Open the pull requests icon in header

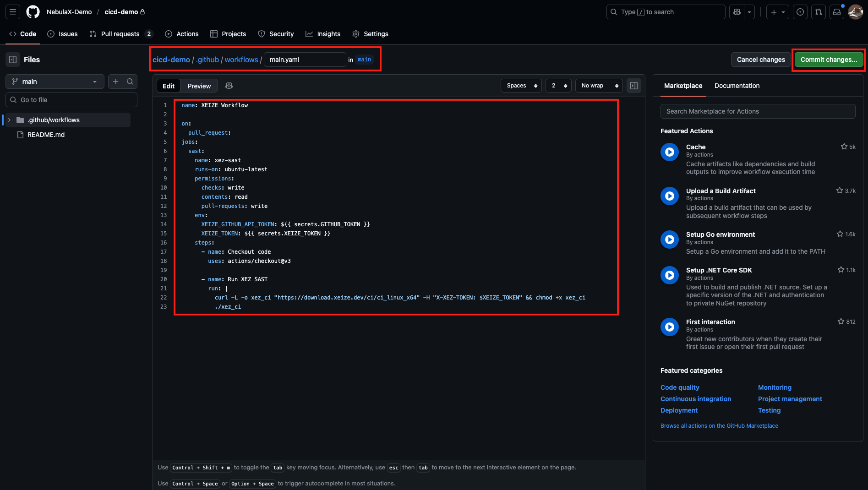(819, 12)
